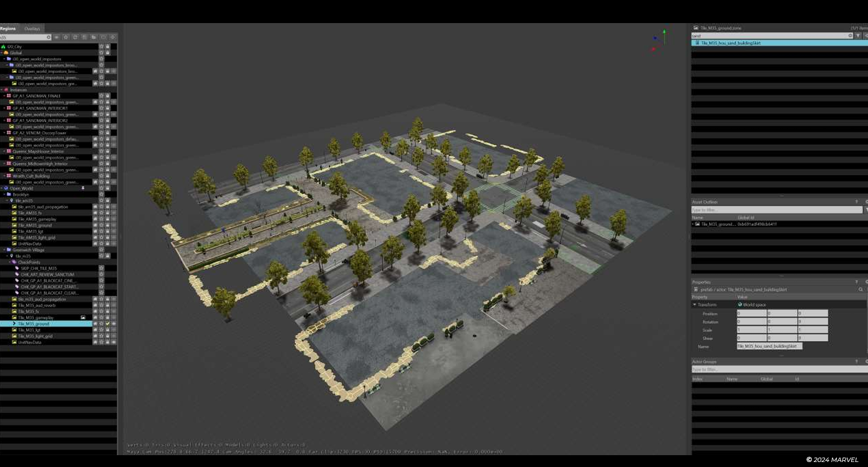Collapse the CheckPoints group

click(x=11, y=262)
